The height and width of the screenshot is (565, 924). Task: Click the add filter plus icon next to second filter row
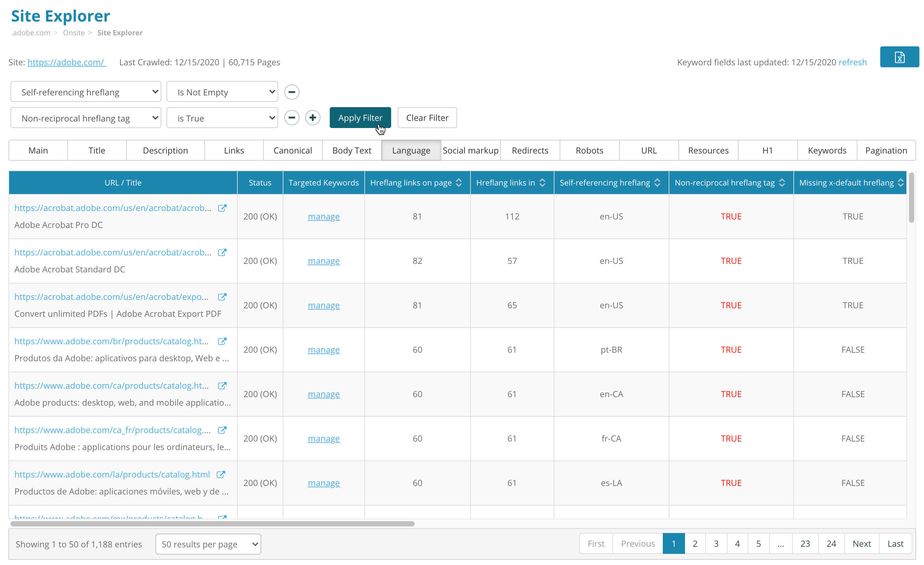tap(312, 118)
